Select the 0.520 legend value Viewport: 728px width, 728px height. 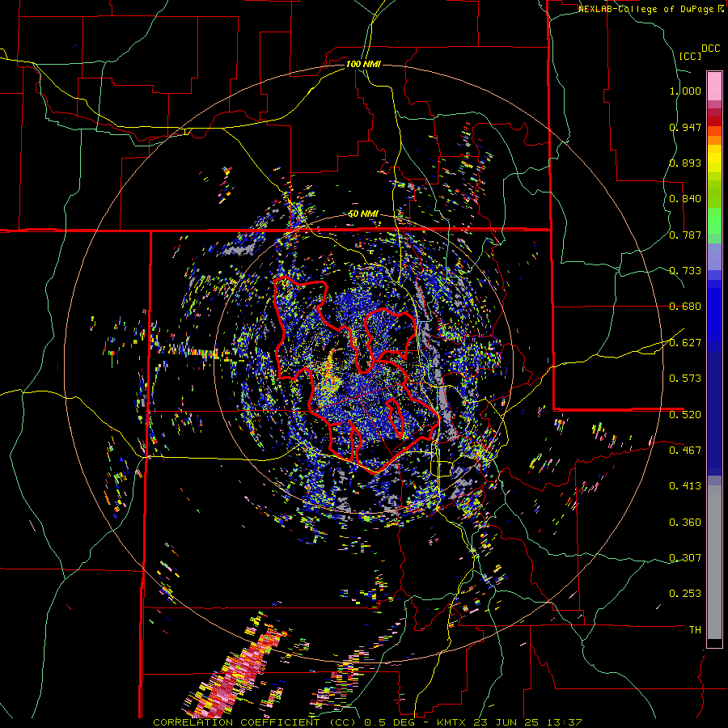coord(685,415)
